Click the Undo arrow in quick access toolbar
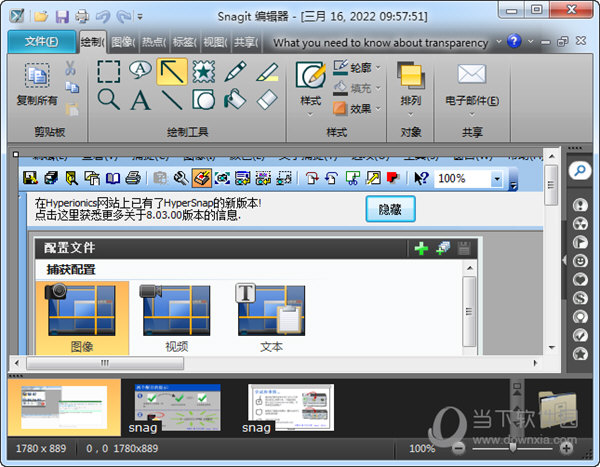This screenshot has height=467, width=600. click(103, 16)
